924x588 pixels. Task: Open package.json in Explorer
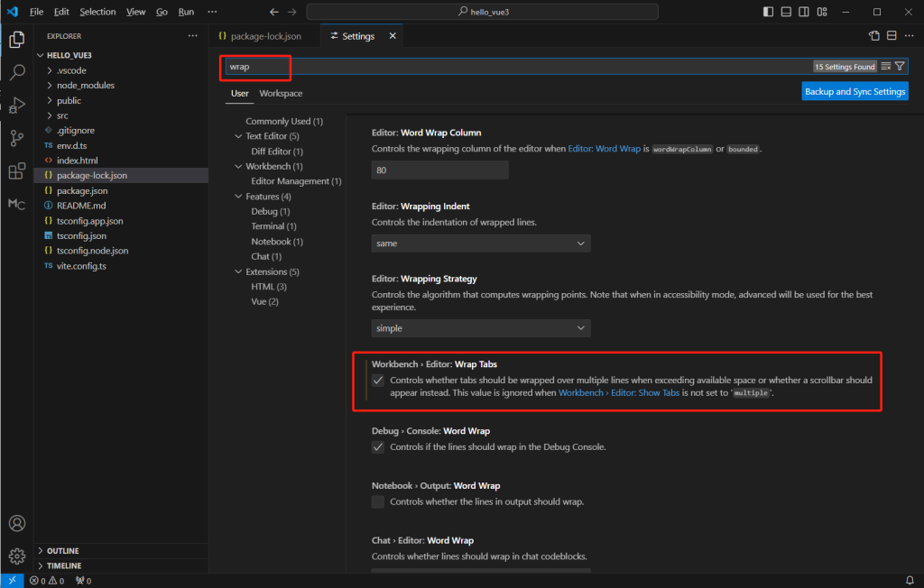122,191
